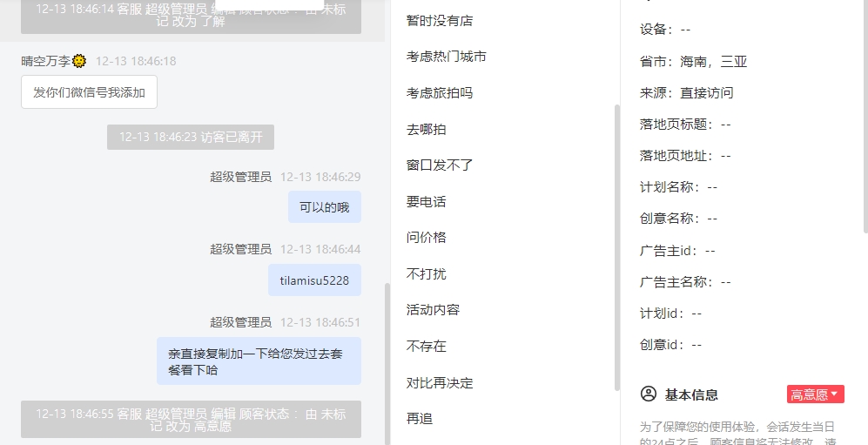Click the 基本信息 person icon
This screenshot has width=868, height=445.
(x=649, y=394)
